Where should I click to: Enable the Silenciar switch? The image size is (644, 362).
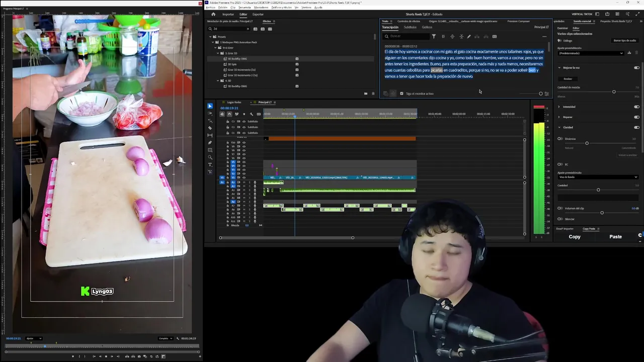[560, 219]
